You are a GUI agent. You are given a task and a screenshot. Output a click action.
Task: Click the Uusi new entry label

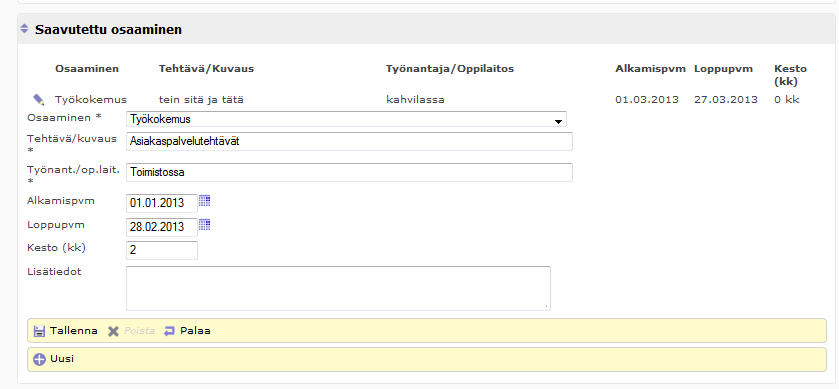click(62, 359)
